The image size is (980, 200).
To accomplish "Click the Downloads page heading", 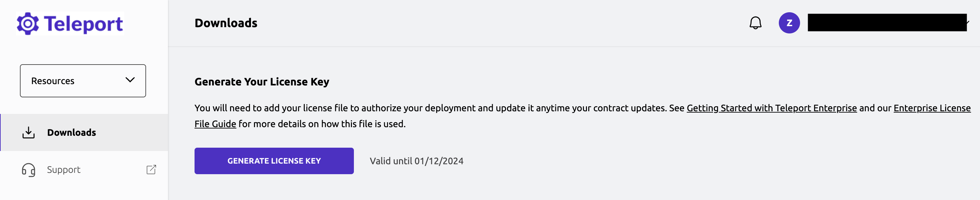I will tap(226, 23).
